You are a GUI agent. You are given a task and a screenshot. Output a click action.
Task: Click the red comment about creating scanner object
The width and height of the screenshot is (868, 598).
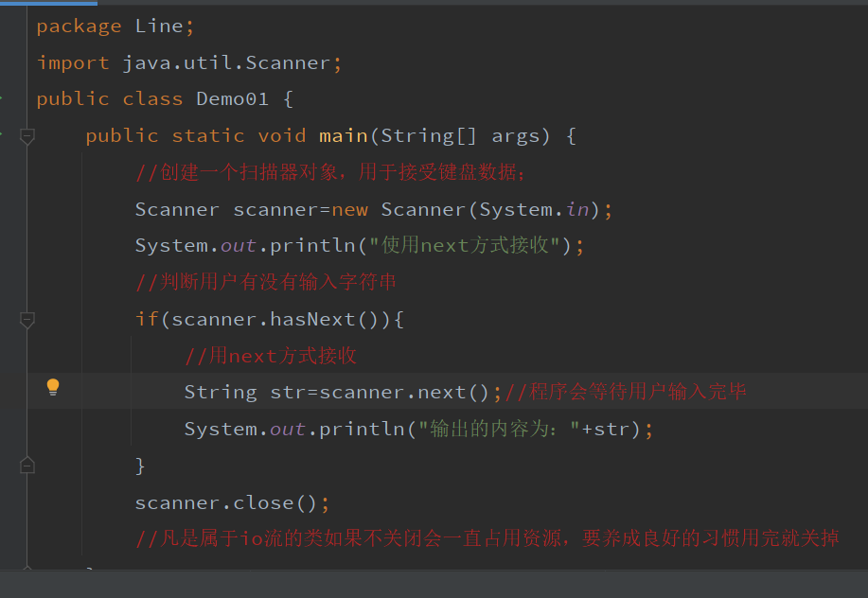click(x=330, y=172)
